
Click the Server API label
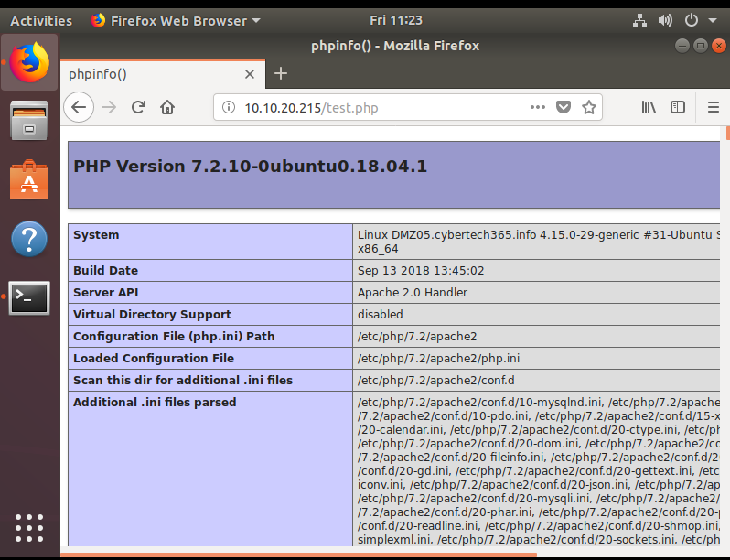pyautogui.click(x=106, y=292)
